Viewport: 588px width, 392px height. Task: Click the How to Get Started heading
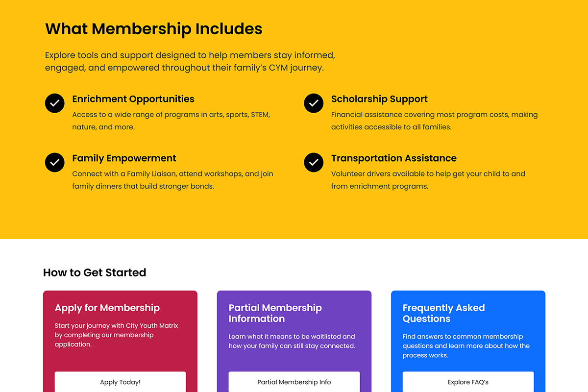[95, 272]
